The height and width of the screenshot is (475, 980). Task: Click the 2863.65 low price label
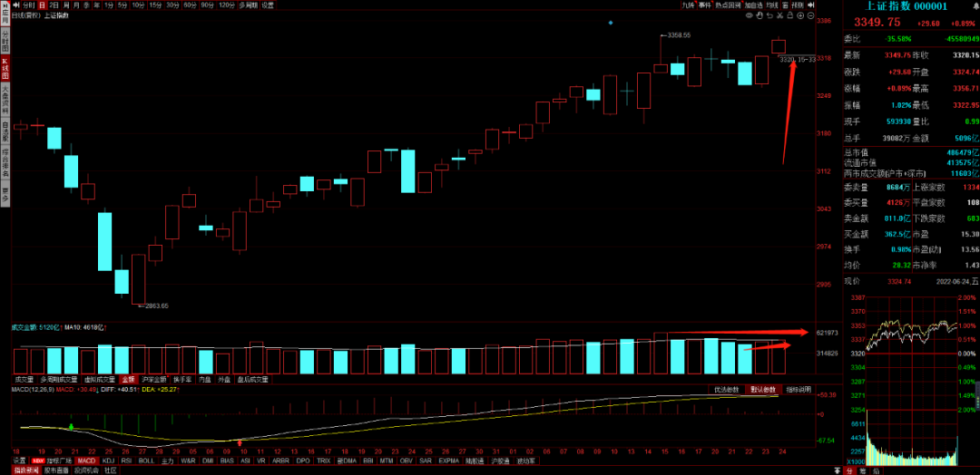coord(156,305)
